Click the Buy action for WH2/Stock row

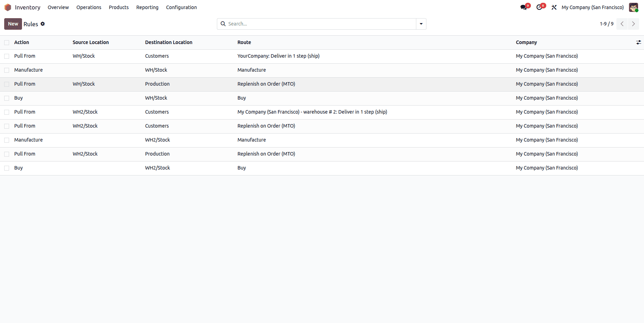[19, 168]
